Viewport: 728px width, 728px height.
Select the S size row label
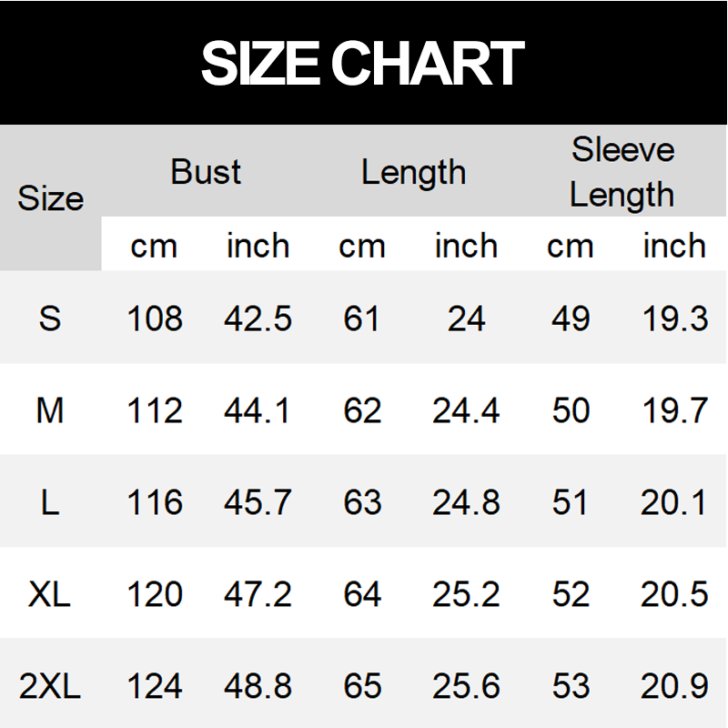pos(50,318)
